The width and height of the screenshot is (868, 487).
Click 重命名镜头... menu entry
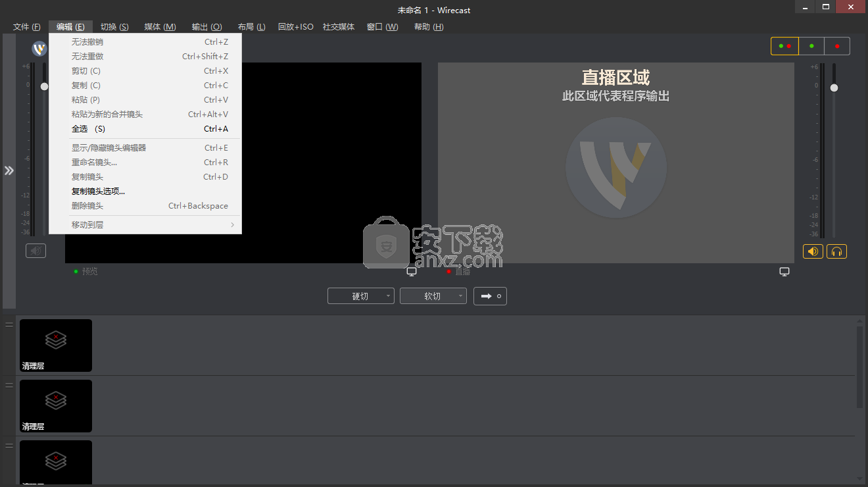(145, 163)
